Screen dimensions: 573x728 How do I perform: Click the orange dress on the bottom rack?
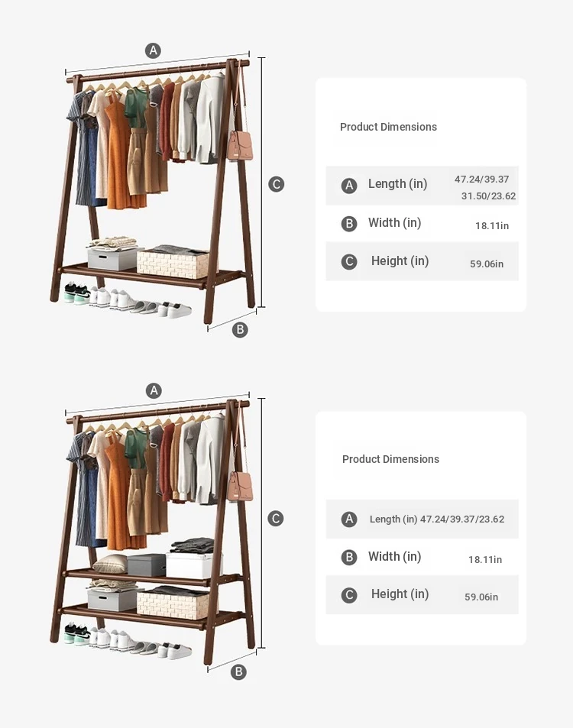(120, 492)
